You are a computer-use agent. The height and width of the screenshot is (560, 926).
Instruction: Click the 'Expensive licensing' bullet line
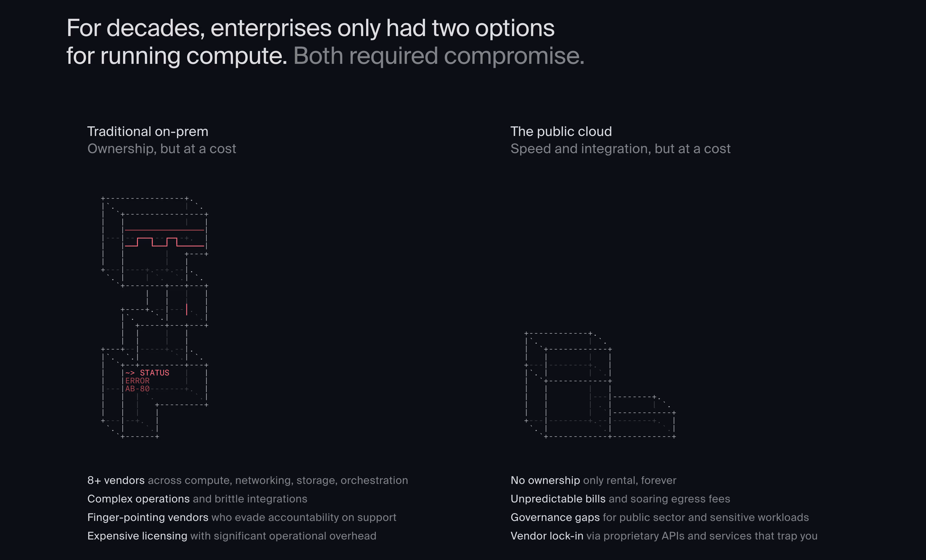point(232,536)
